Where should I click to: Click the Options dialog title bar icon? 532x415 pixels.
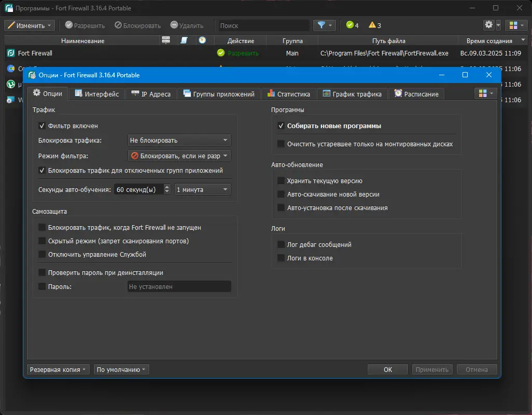[x=32, y=75]
